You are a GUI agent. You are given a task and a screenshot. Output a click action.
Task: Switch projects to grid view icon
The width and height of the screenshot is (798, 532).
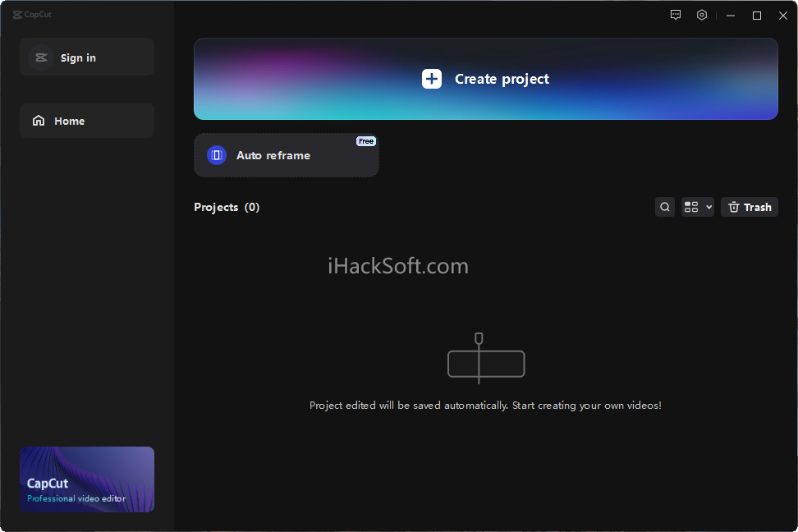[x=691, y=207]
